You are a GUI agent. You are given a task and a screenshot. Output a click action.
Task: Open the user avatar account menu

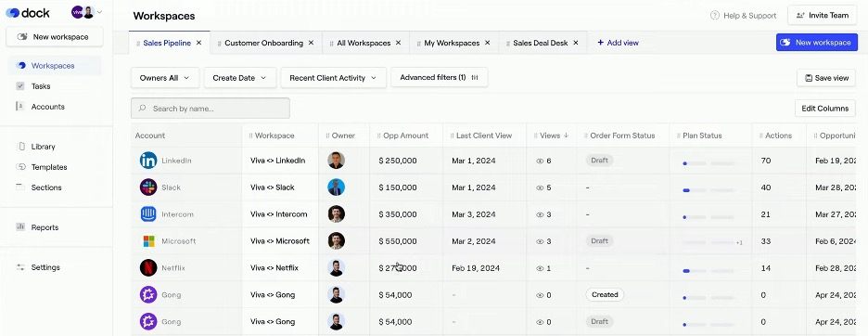(x=87, y=12)
